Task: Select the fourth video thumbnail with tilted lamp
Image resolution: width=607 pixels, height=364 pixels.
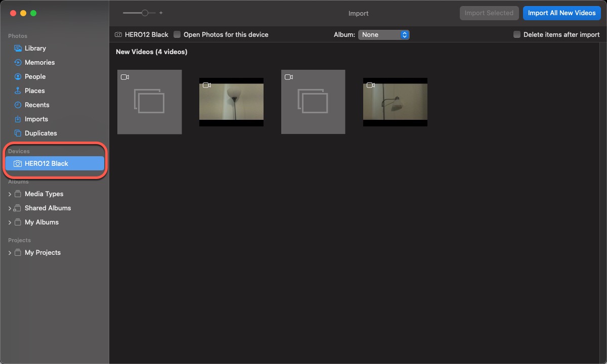Action: click(395, 102)
